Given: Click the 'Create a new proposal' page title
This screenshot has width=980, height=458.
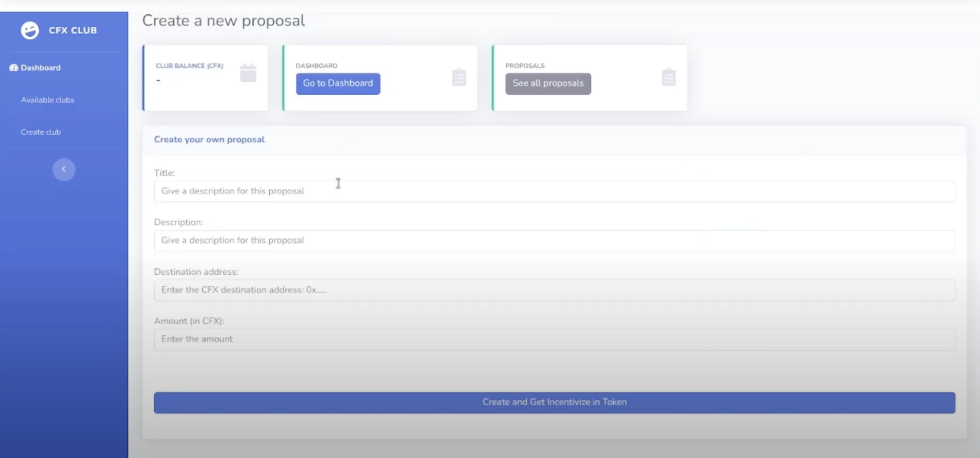Looking at the screenshot, I should [223, 20].
